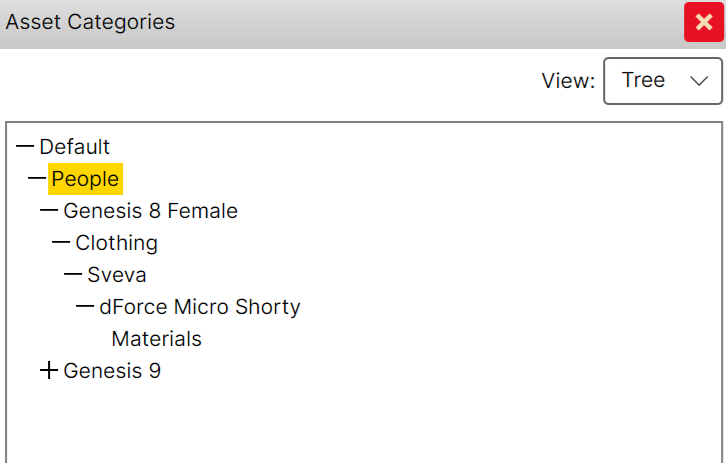Close the Asset Categories dialog
The image size is (726, 463).
[x=704, y=22]
